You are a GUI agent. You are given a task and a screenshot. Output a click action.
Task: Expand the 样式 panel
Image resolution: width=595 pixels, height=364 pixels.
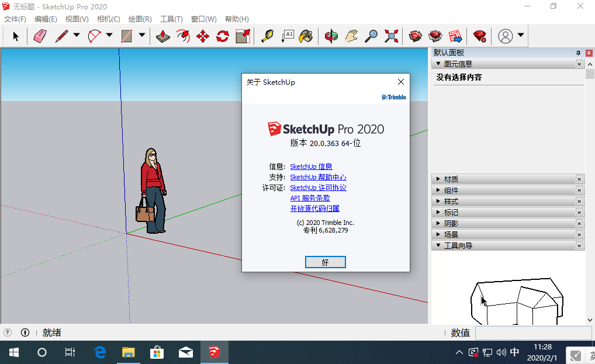pyautogui.click(x=438, y=201)
